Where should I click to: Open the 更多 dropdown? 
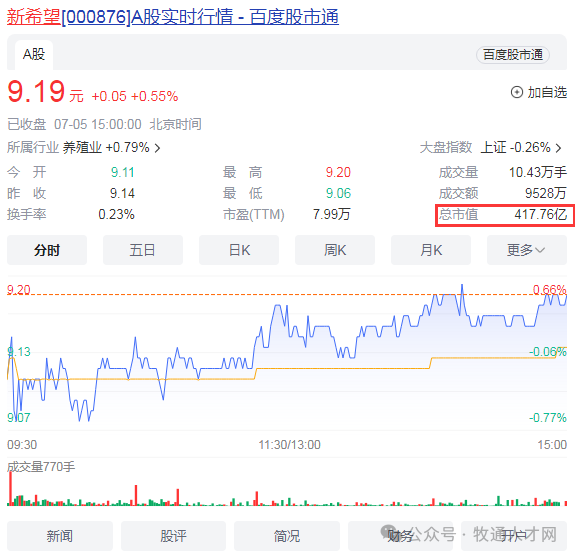(527, 250)
